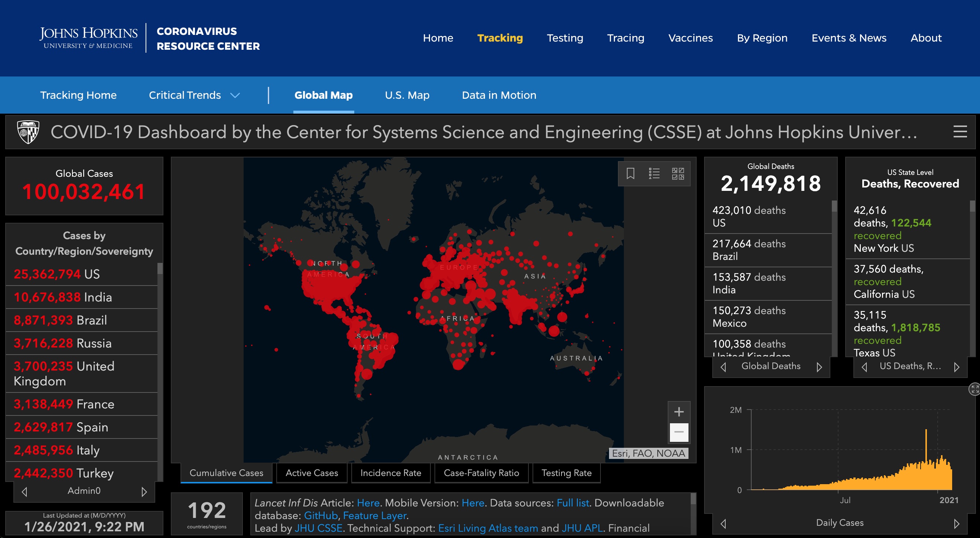The height and width of the screenshot is (538, 980).
Task: Open the Home nav item
Action: 438,38
